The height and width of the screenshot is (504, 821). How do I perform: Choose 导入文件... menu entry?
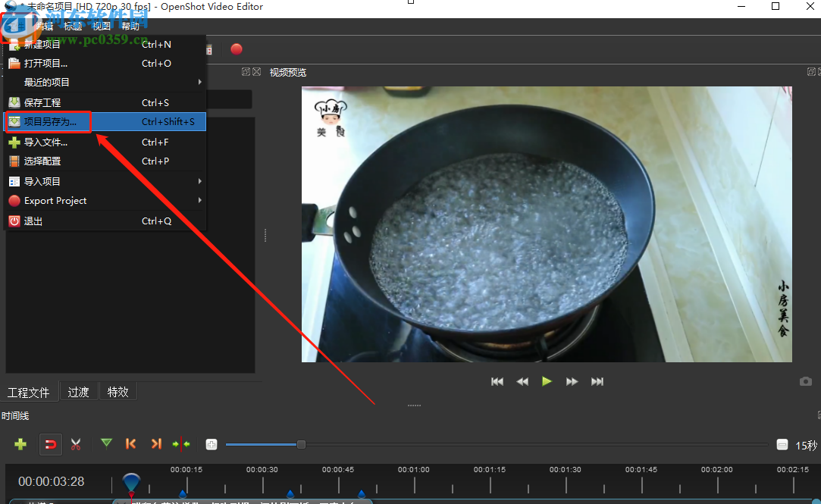pos(45,142)
